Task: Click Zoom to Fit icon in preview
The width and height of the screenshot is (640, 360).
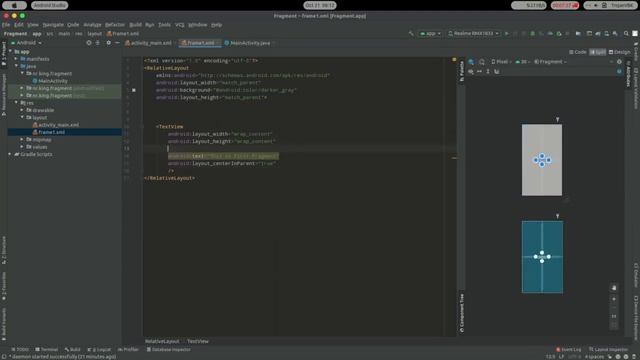Action: point(614,325)
